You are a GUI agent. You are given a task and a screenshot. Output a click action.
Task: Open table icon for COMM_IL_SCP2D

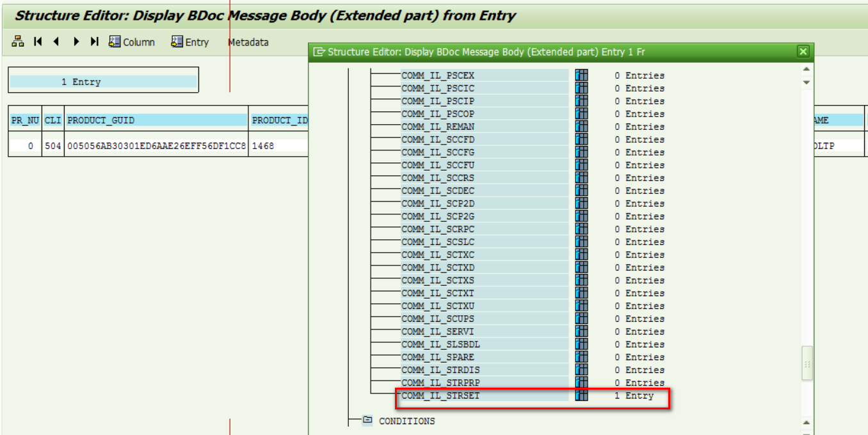pos(581,203)
